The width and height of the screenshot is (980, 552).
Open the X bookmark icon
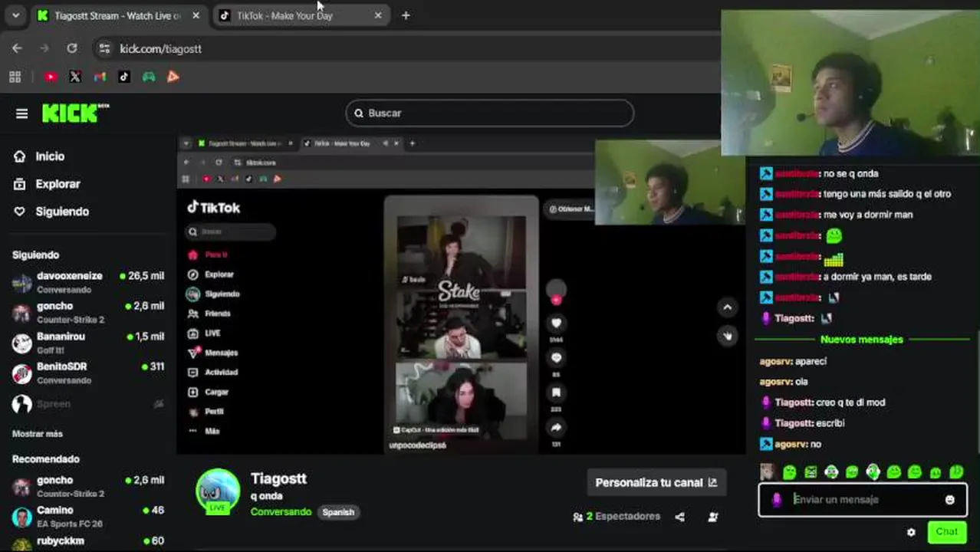point(75,77)
